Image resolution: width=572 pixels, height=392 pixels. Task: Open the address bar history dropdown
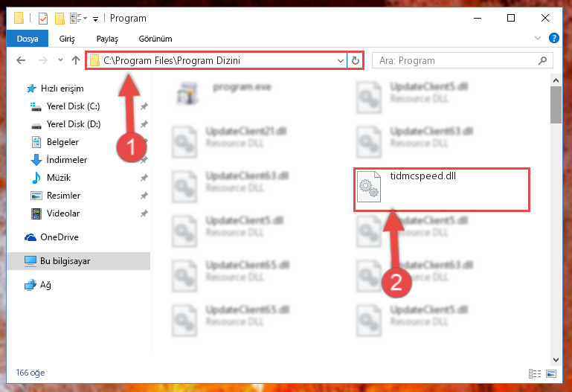[x=341, y=60]
